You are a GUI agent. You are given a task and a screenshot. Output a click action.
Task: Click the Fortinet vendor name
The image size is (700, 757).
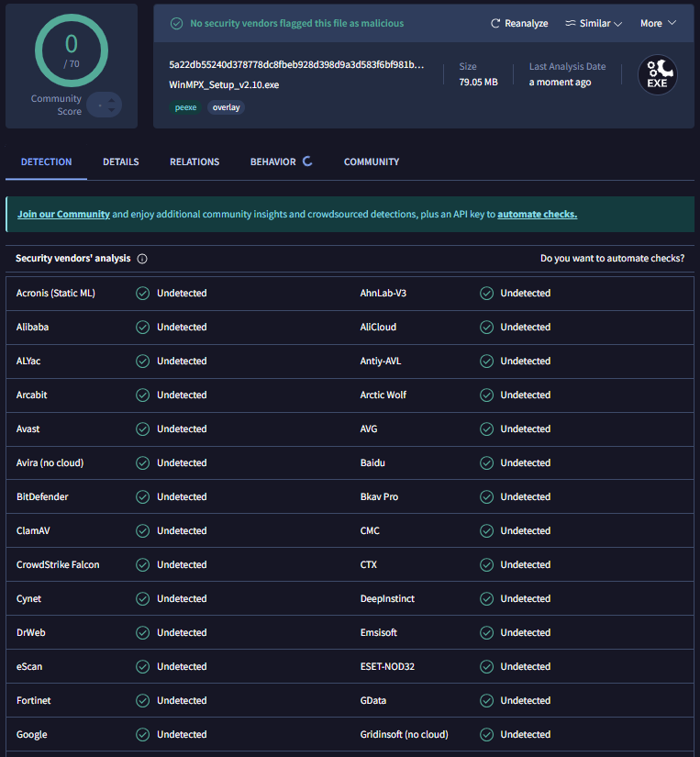(33, 700)
